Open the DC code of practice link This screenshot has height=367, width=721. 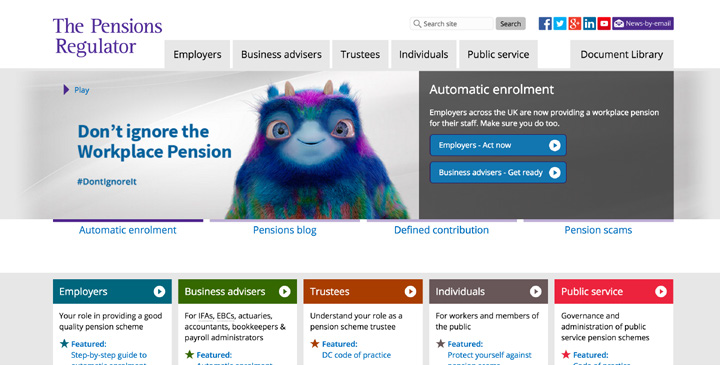point(356,355)
